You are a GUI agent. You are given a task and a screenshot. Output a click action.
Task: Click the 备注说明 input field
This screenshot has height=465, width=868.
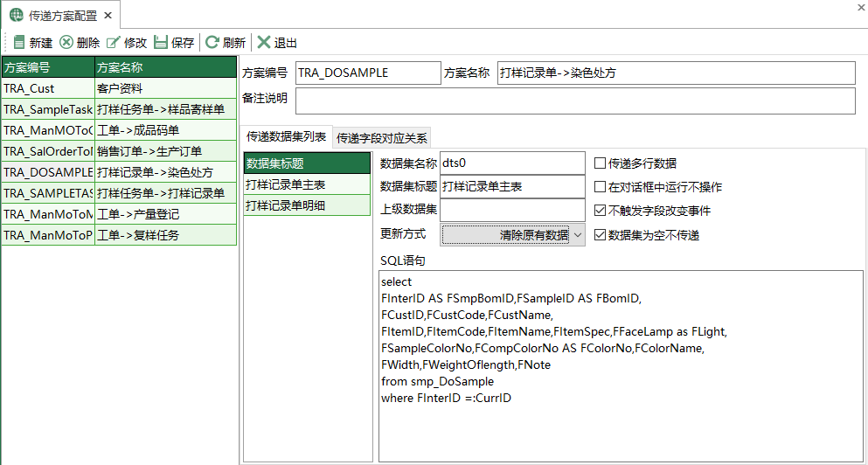[x=576, y=101]
